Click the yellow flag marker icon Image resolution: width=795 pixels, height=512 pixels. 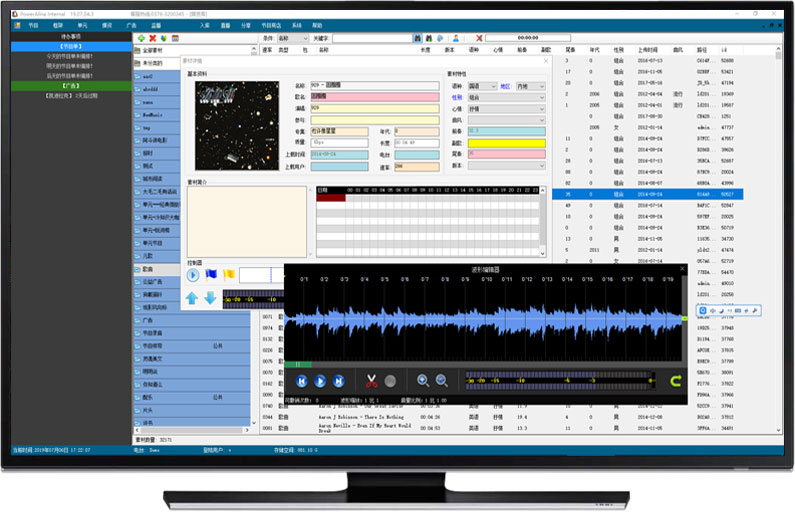pyautogui.click(x=228, y=275)
